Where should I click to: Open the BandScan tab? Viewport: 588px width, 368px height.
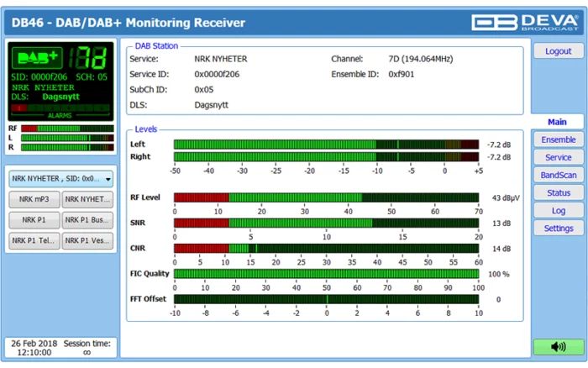pyautogui.click(x=559, y=175)
